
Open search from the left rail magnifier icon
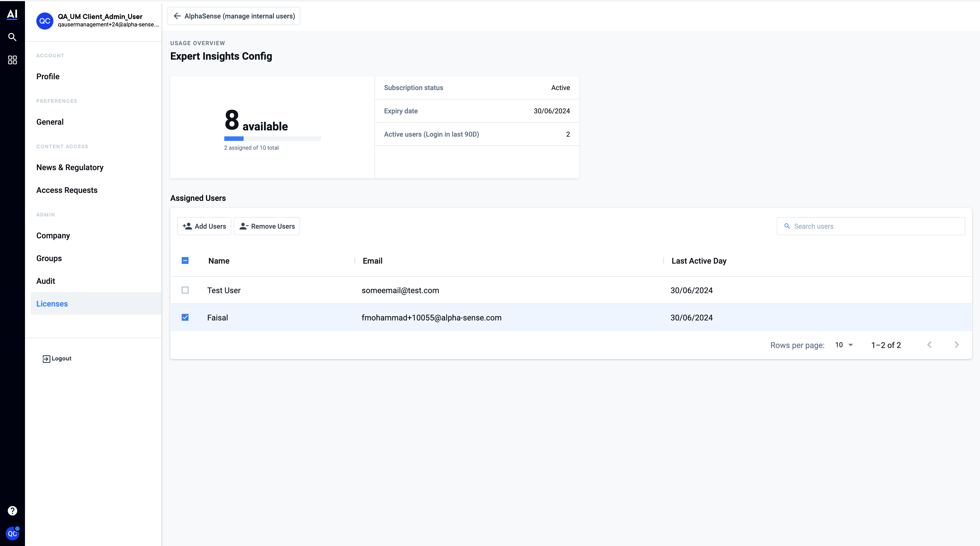pos(12,37)
